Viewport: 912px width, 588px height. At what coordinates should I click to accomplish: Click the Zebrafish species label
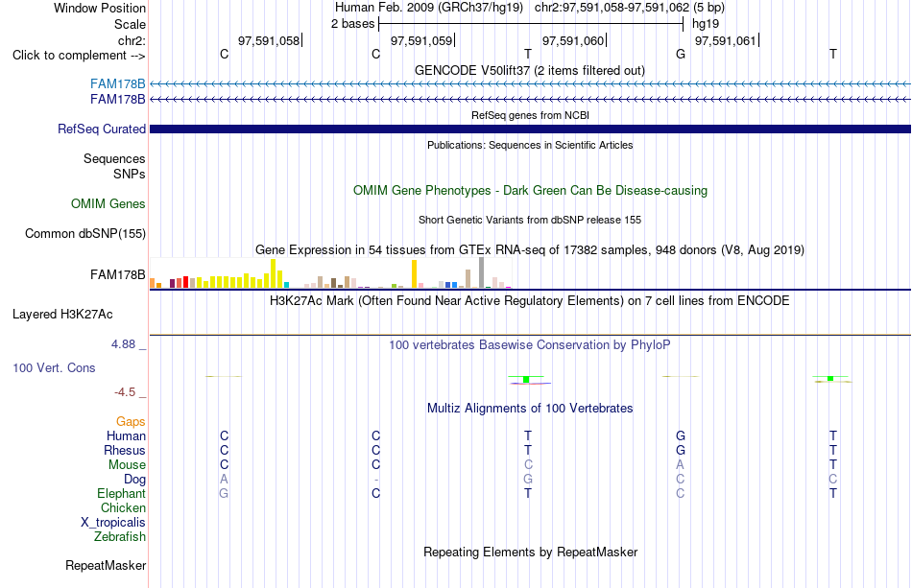pyautogui.click(x=120, y=536)
